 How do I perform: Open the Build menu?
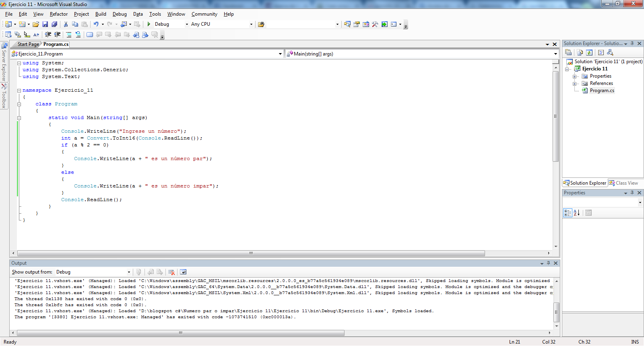pos(101,14)
